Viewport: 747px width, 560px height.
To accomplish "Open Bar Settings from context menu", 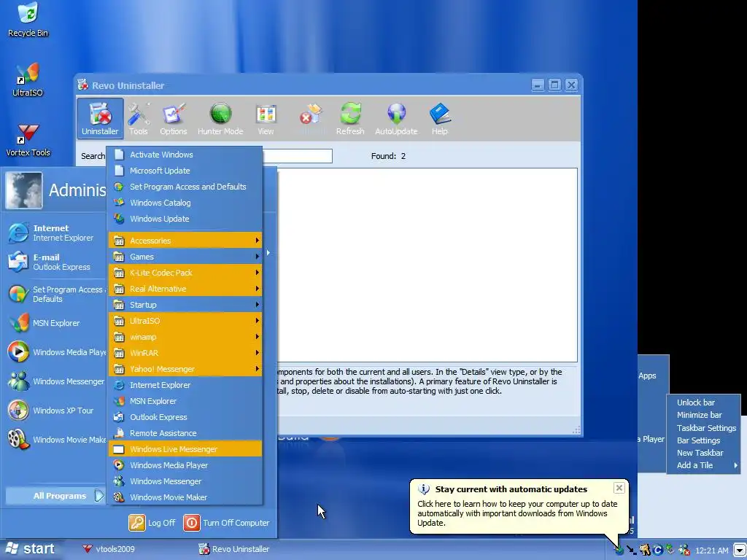I will pos(704,440).
